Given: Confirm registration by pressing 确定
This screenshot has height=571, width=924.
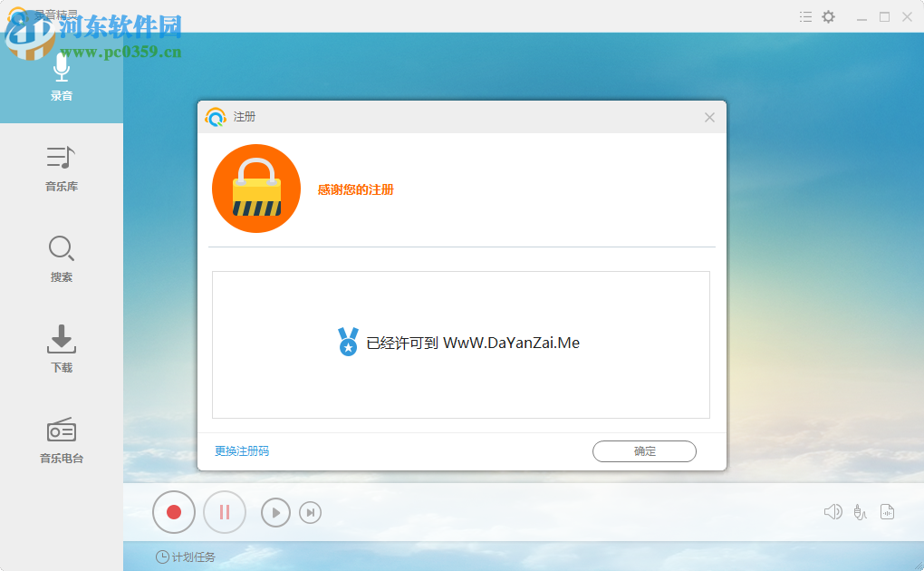Looking at the screenshot, I should 644,450.
